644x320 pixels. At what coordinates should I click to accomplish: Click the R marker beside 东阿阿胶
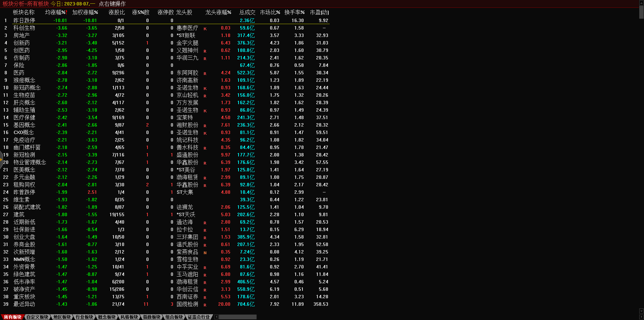click(205, 73)
